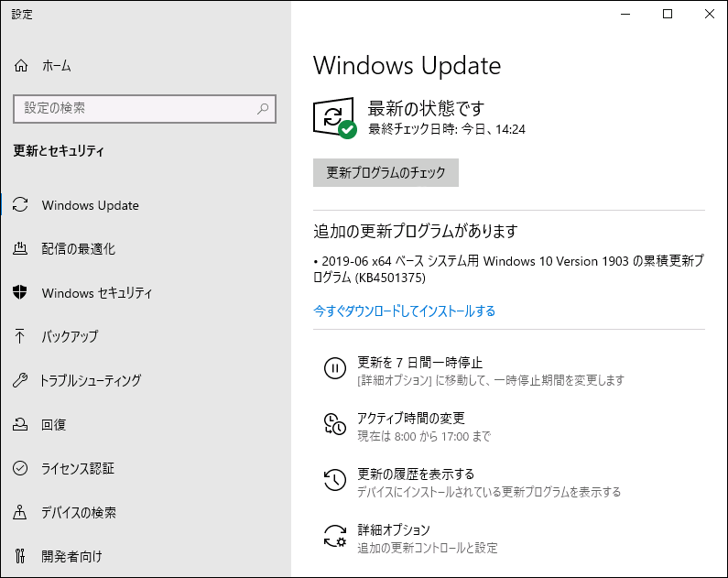
Task: Click the バックアップ upload arrow icon
Action: coord(20,335)
